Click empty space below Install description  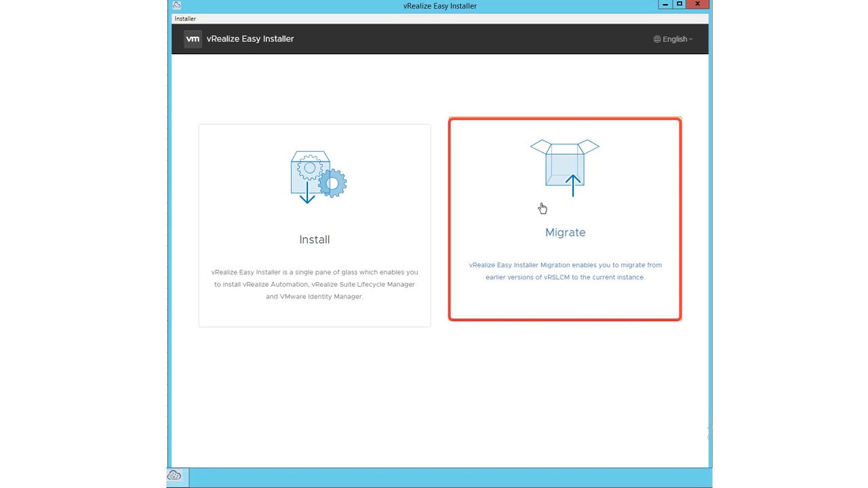314,313
